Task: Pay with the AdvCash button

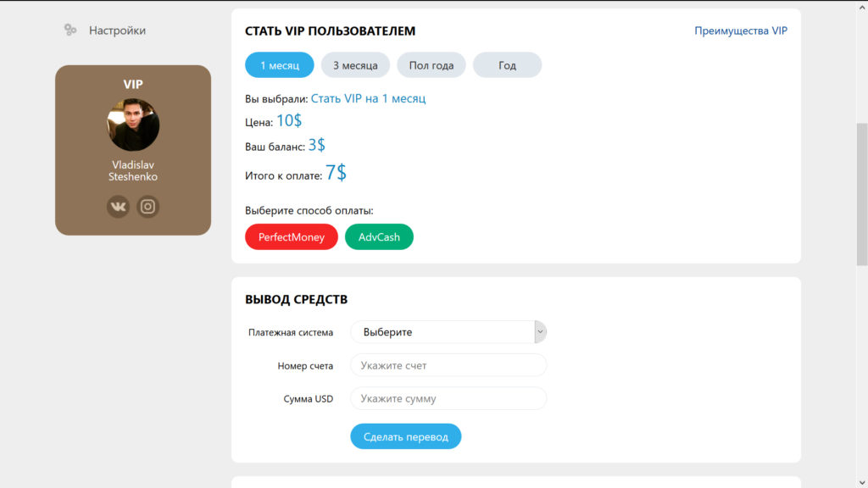Action: pos(379,237)
